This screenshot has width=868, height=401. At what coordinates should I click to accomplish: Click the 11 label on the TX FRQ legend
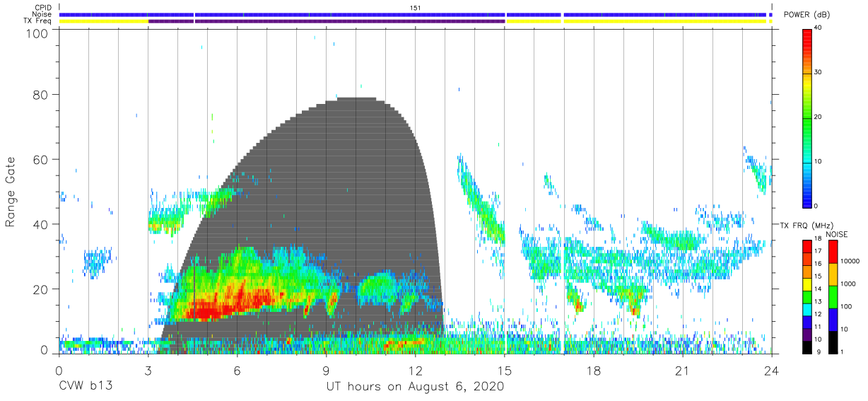pyautogui.click(x=819, y=327)
